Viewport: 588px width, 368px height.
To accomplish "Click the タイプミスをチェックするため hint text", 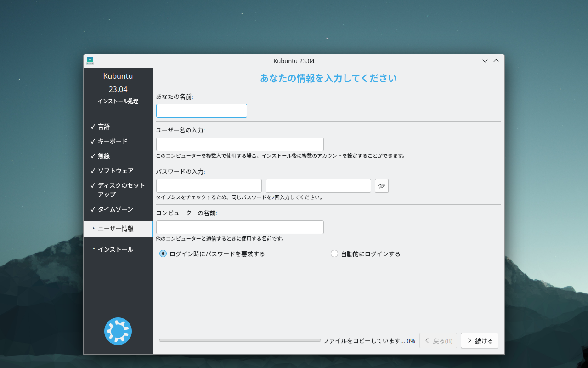I will [239, 197].
